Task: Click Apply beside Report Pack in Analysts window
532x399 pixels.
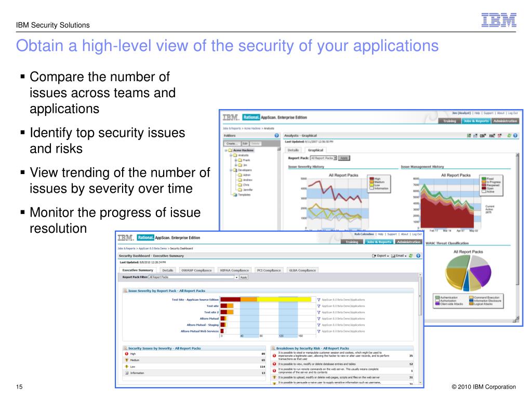Action: pyautogui.click(x=344, y=158)
